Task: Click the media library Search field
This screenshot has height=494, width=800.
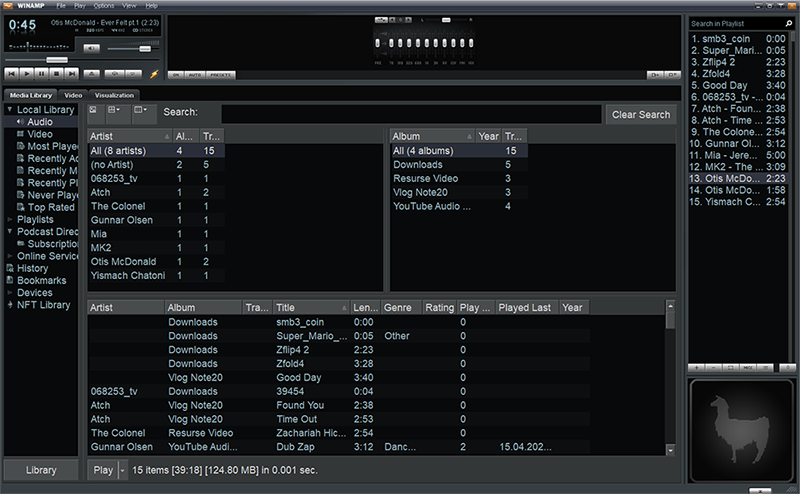Action: [411, 114]
